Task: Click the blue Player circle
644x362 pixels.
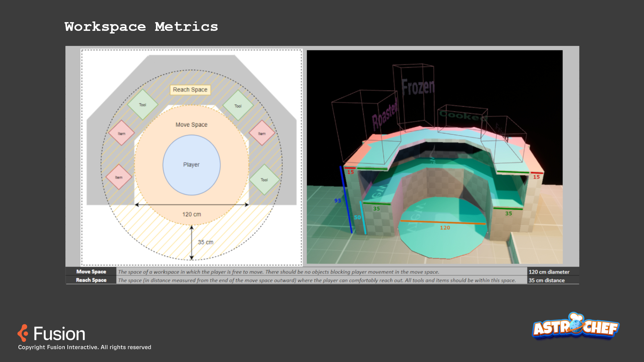Action: (x=191, y=165)
